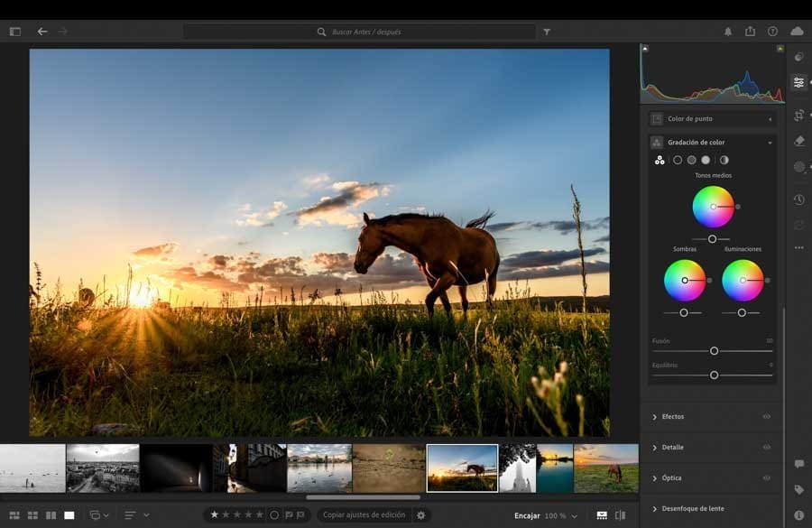
Task: Open the search filter funnel
Action: (547, 32)
